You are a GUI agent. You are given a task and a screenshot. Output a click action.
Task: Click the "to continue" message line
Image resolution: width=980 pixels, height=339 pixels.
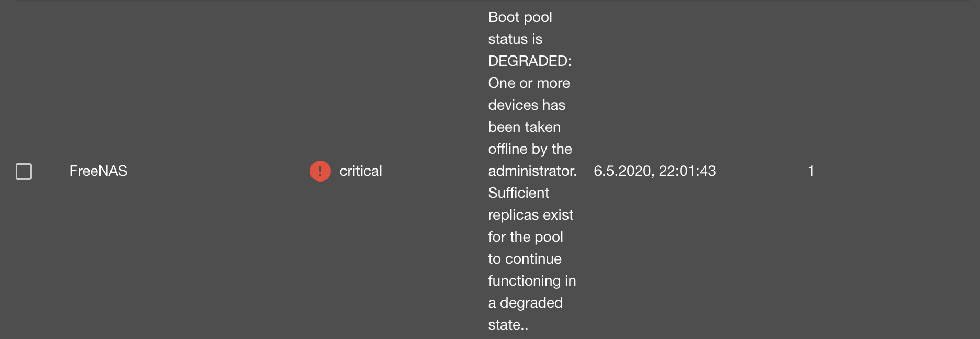(x=525, y=259)
